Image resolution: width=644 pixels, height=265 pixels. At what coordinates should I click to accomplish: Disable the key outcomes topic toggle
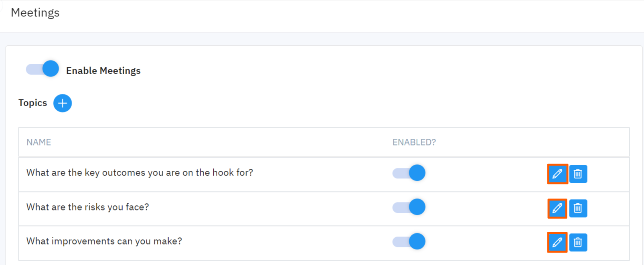point(409,173)
